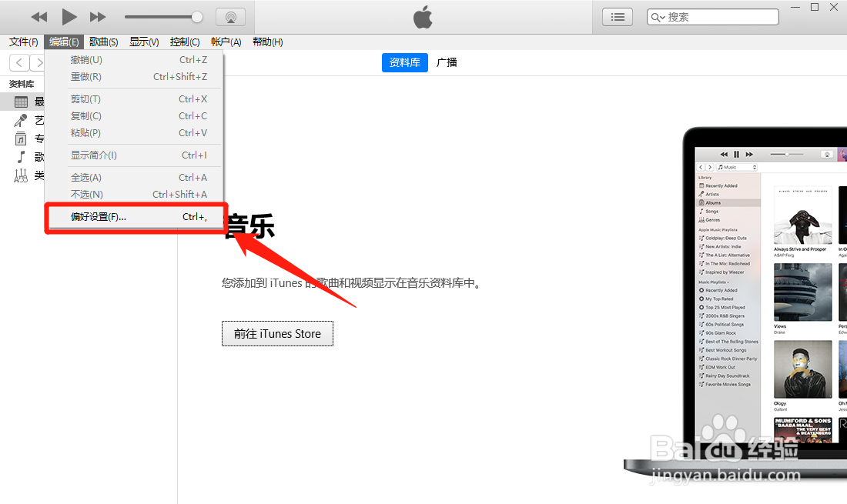Select the Artists microphone icon
This screenshot has height=504, width=847.
click(x=21, y=120)
